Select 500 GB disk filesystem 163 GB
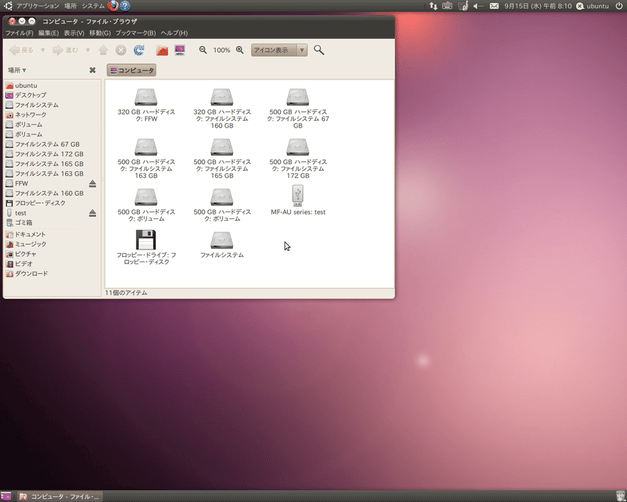Viewport: 627px width, 502px height. [x=146, y=158]
